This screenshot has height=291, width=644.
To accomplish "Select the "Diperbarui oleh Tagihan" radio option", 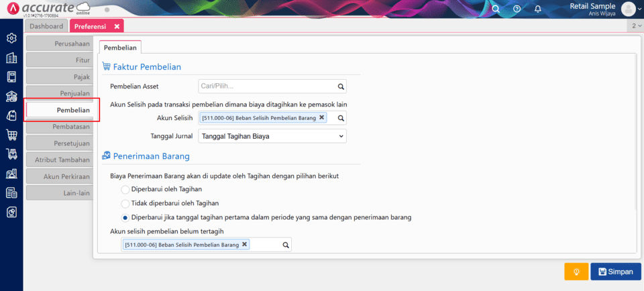I will [125, 190].
